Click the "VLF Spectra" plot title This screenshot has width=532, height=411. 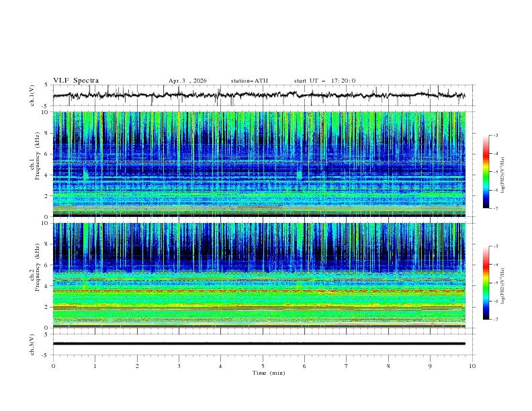(x=76, y=81)
